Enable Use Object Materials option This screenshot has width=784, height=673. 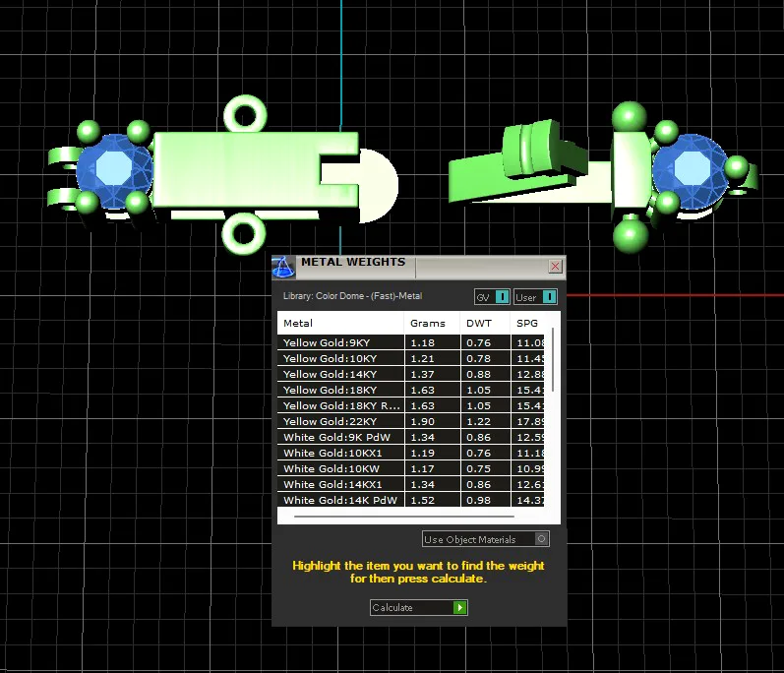(x=486, y=539)
